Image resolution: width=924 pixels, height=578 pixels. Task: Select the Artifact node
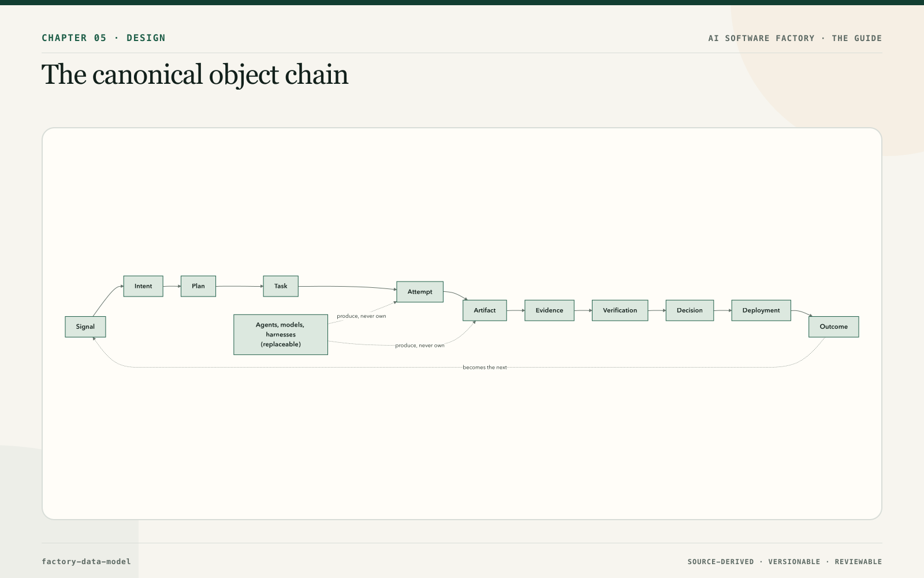[485, 310]
